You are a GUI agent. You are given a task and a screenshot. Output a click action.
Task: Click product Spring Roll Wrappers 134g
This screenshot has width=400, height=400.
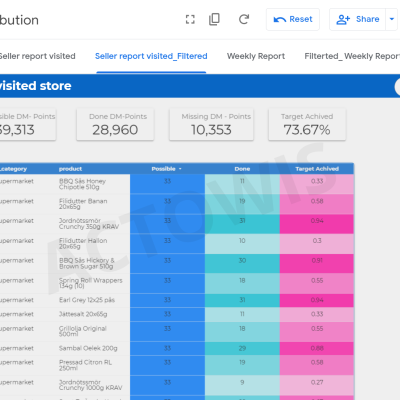click(91, 283)
